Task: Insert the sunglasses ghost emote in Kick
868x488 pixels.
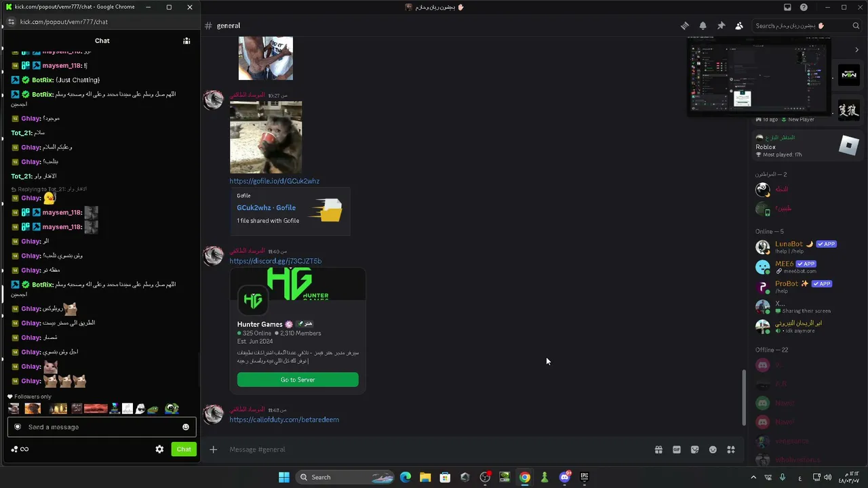Action: click(140, 409)
